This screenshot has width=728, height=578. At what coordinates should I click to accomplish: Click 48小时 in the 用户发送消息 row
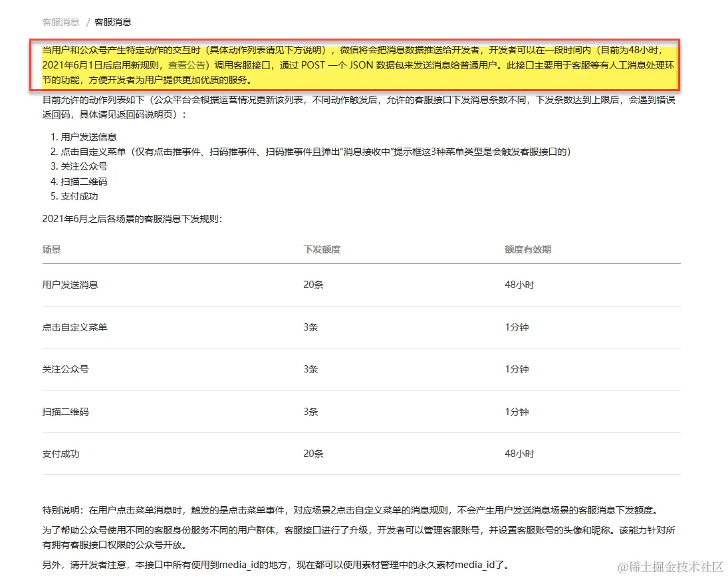519,285
